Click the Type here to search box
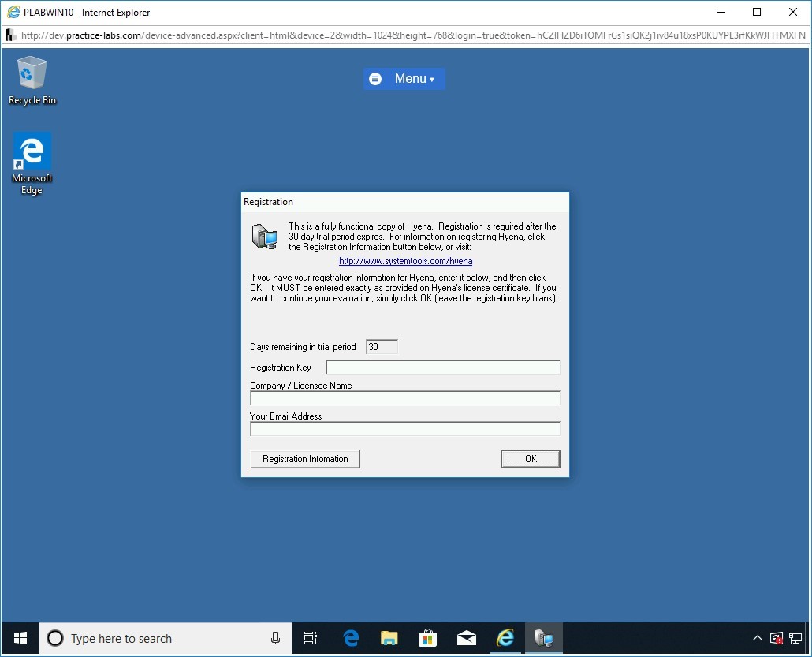The image size is (812, 657). [158, 638]
